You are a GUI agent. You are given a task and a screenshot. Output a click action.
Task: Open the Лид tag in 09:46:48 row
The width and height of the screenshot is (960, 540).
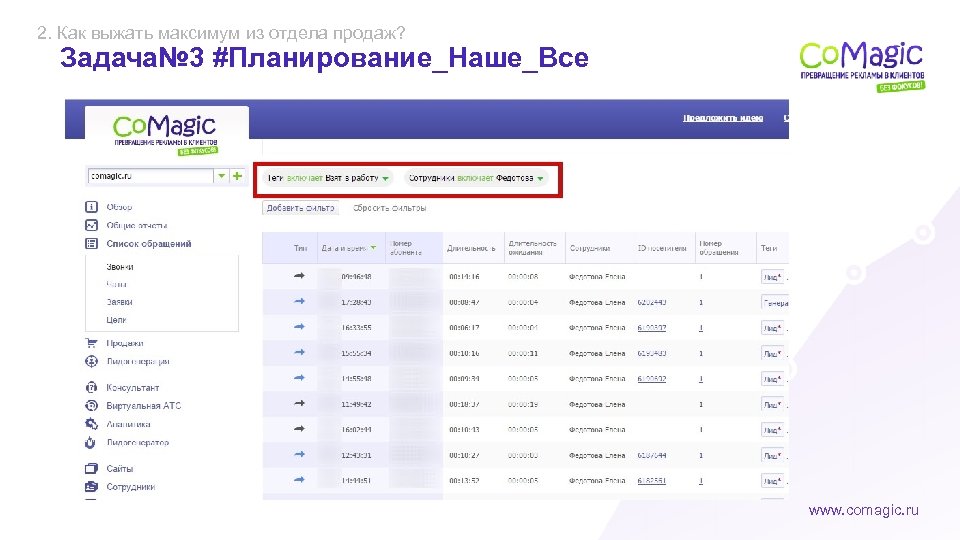coord(772,277)
